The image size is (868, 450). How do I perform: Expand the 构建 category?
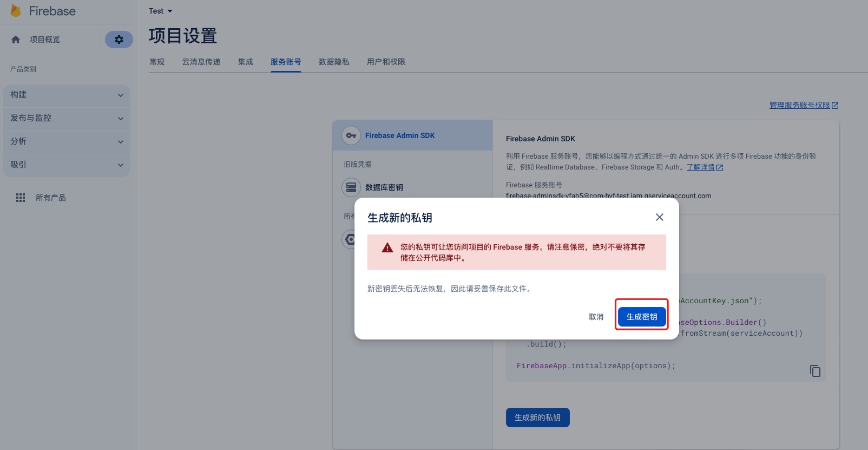click(x=67, y=95)
